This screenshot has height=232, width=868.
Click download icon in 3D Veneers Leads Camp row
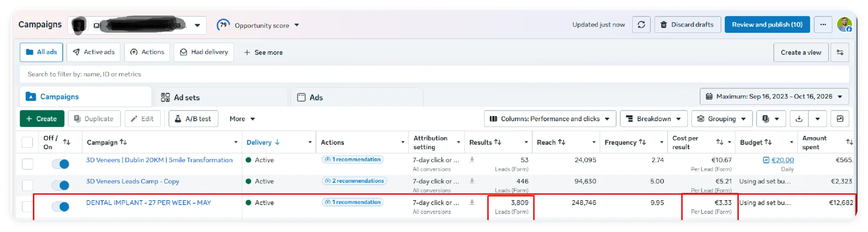pos(472,181)
